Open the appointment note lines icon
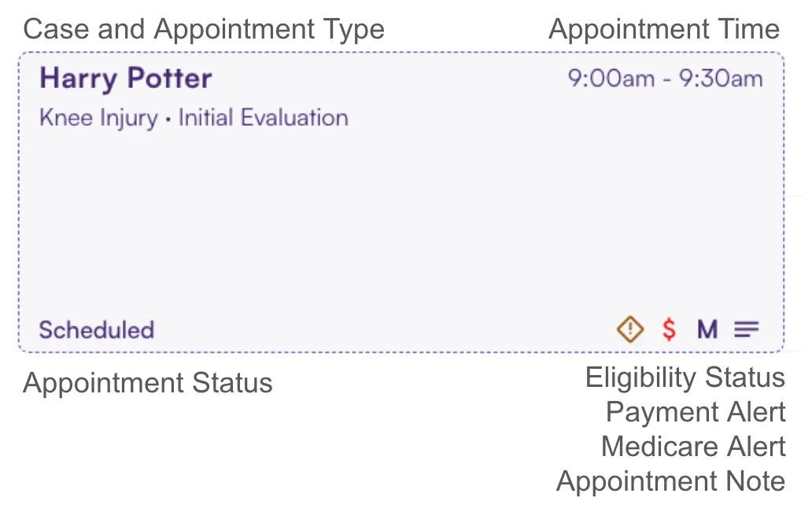Screen dimensions: 812x508 (747, 329)
